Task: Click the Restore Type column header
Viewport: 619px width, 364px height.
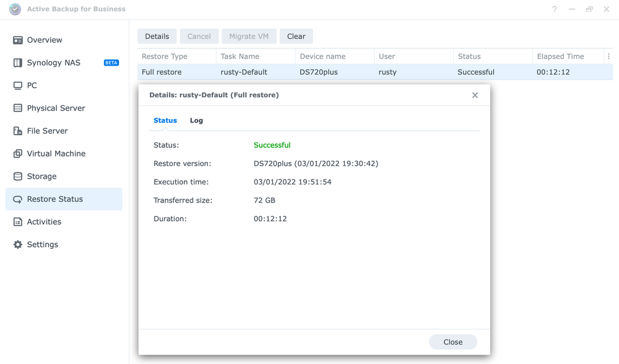Action: tap(177, 56)
